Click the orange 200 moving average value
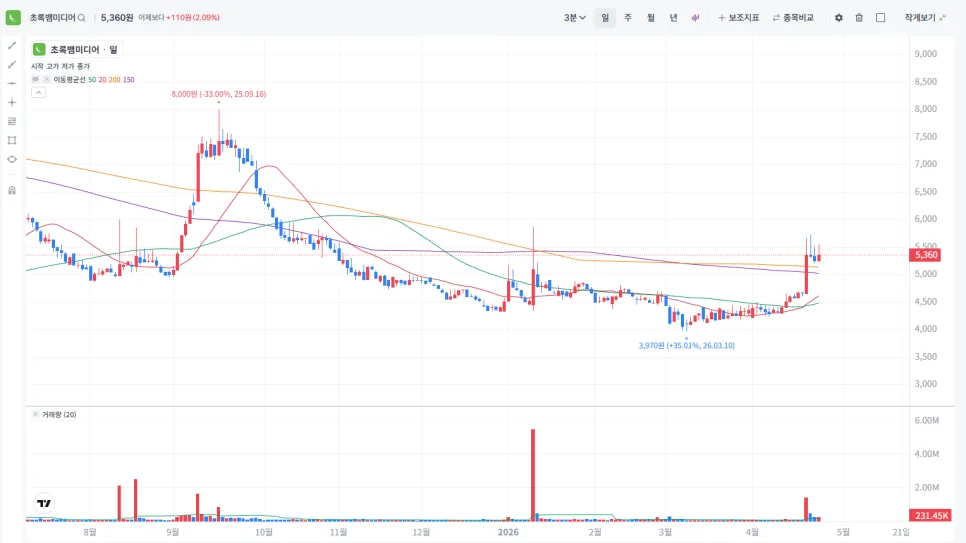Image resolution: width=966 pixels, height=543 pixels. coord(115,80)
